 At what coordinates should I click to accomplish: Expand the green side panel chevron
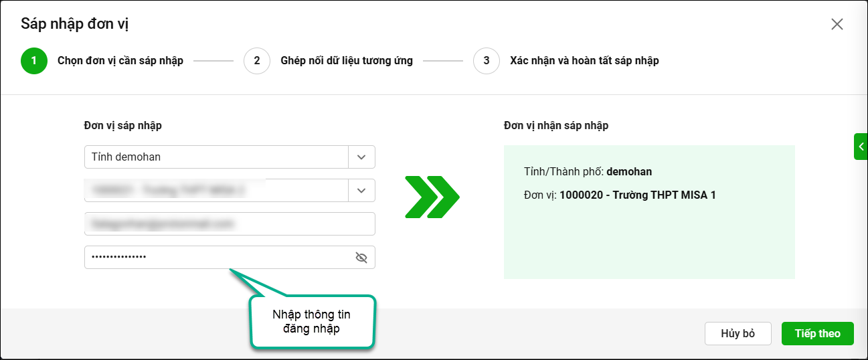[x=861, y=147]
